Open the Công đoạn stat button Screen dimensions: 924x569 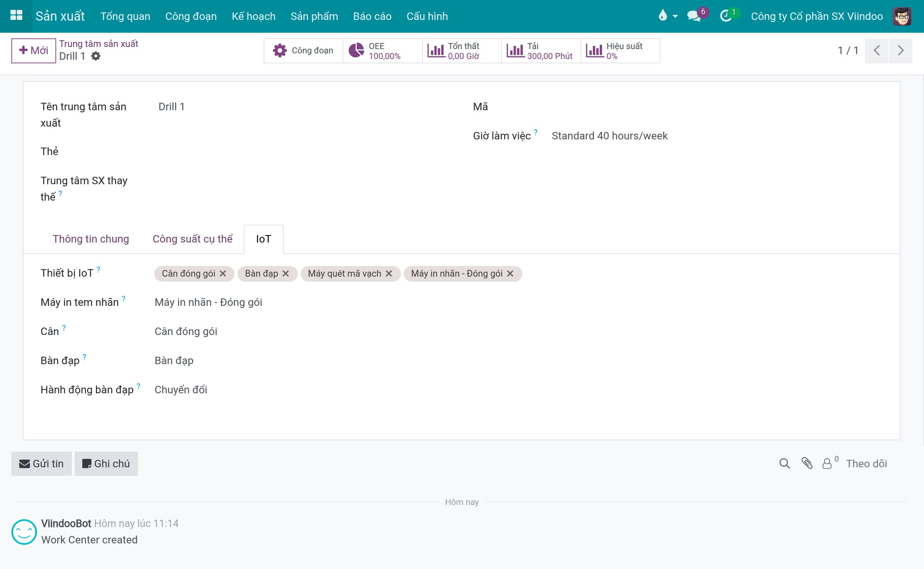[303, 50]
